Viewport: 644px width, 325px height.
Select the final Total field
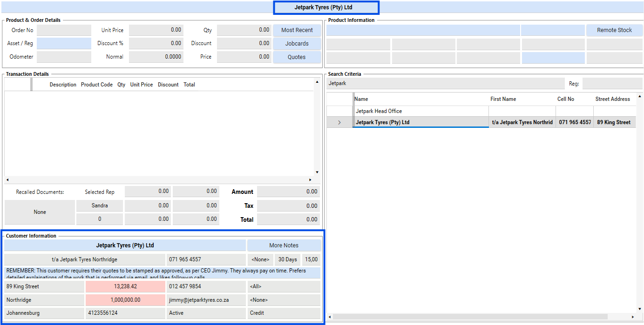point(289,219)
